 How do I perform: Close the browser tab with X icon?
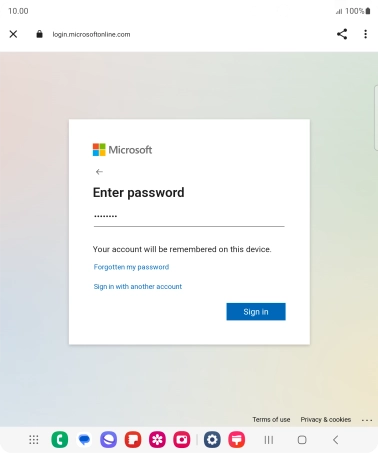tap(13, 34)
